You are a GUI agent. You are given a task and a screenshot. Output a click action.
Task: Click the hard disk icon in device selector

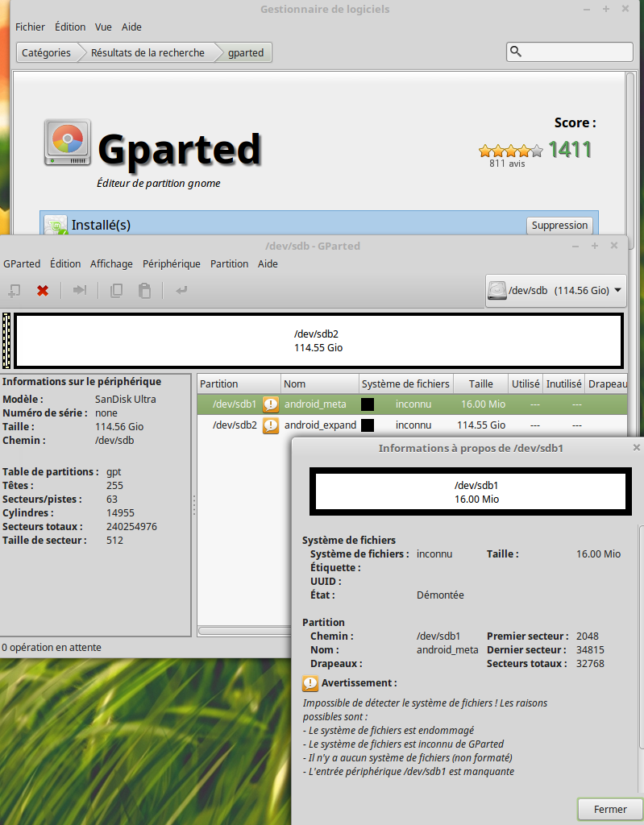(x=497, y=290)
